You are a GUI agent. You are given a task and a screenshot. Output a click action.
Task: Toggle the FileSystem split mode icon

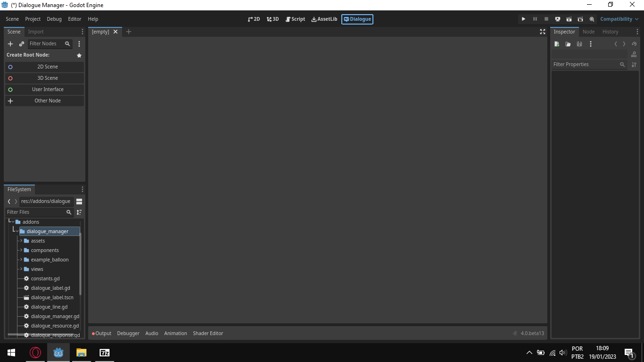click(79, 201)
